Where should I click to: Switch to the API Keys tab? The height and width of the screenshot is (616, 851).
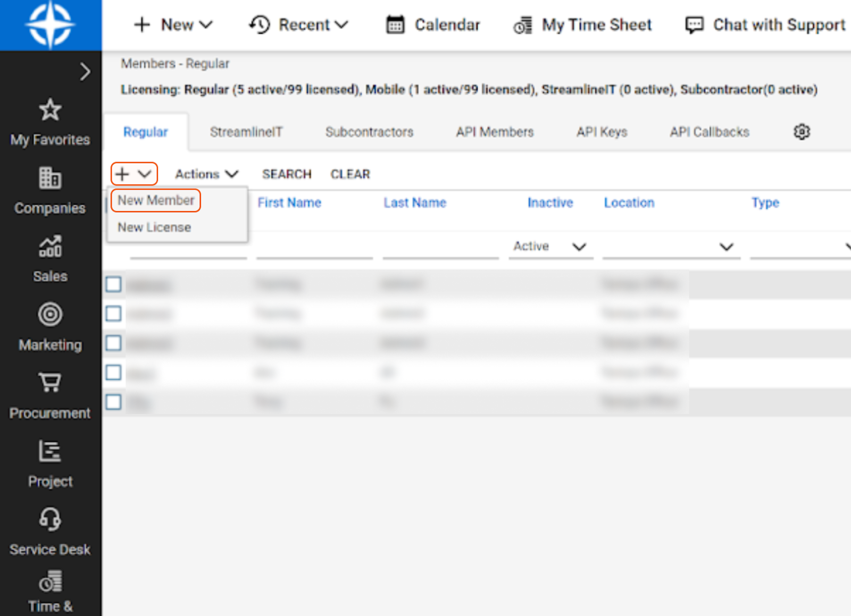602,132
